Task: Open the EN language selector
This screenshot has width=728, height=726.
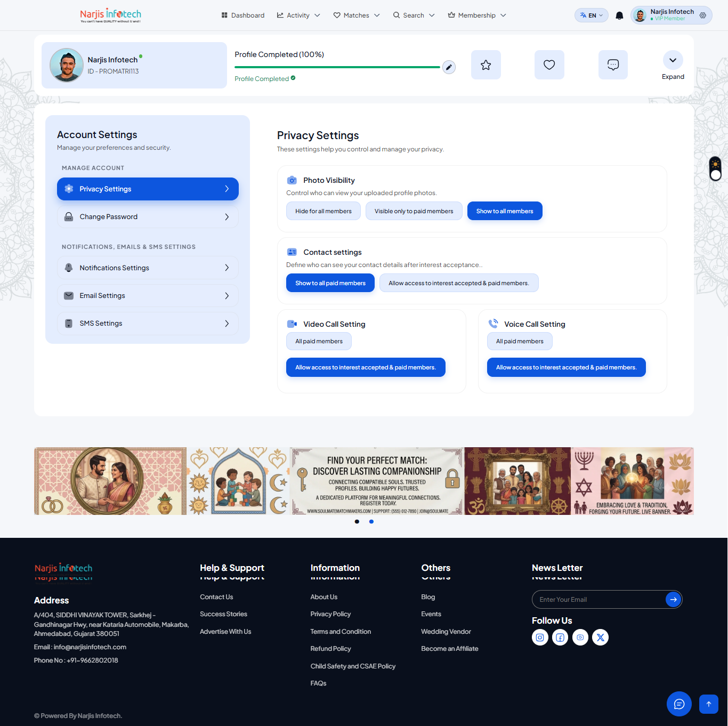Action: tap(592, 15)
